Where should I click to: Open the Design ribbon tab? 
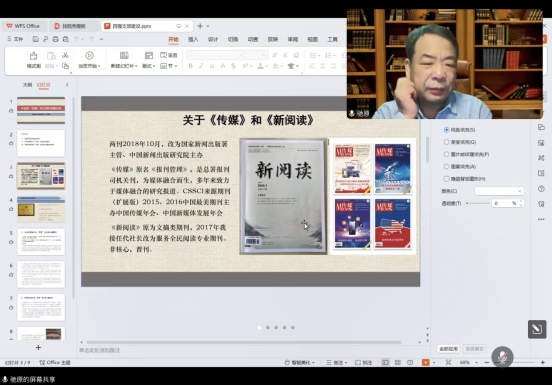[213, 39]
